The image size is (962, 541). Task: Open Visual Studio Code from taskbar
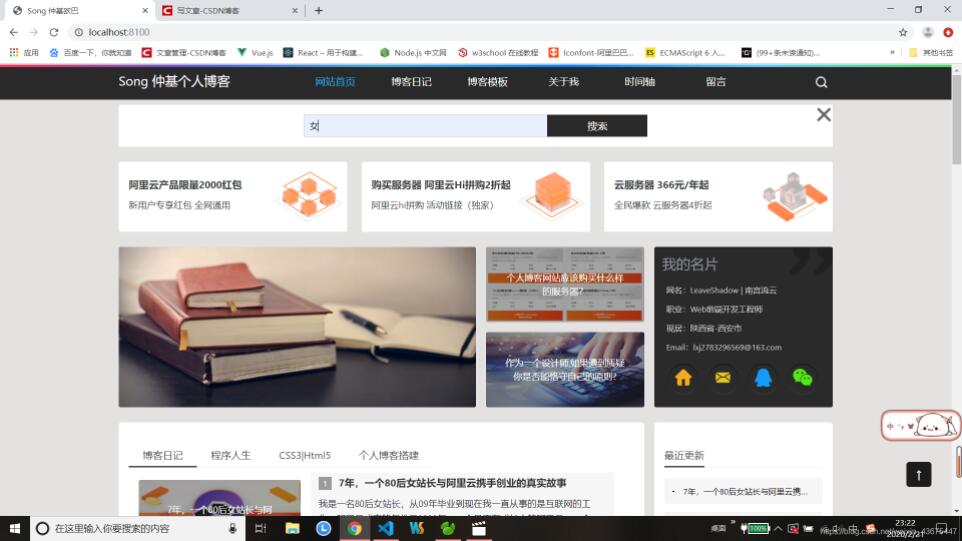point(386,528)
